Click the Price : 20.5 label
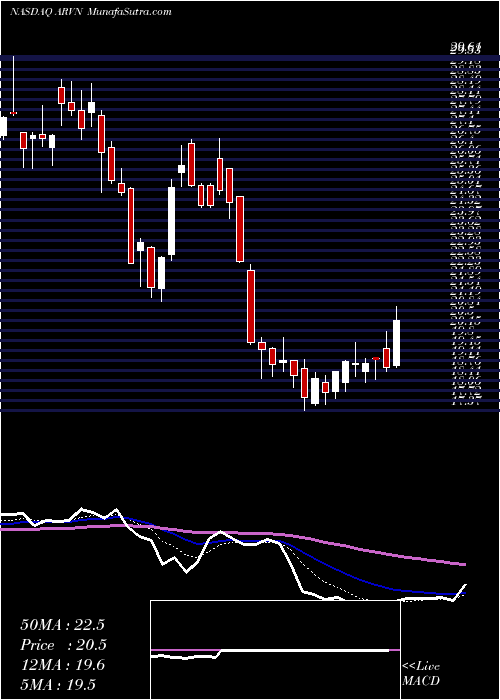The height and width of the screenshot is (700, 500). click(62, 645)
